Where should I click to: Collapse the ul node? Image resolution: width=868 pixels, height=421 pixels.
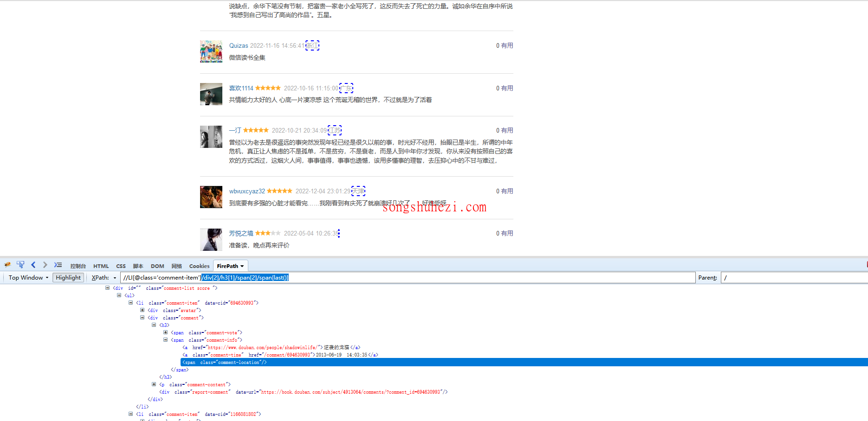(119, 295)
